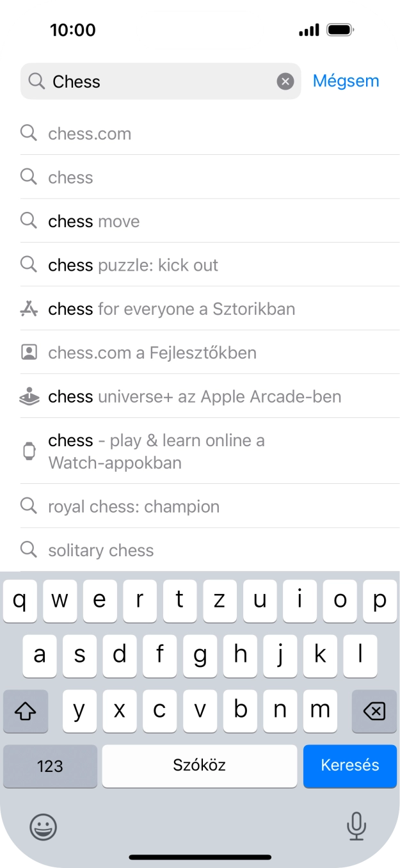Open the emoji keyboard
Screen dimensions: 400x868
point(43,826)
